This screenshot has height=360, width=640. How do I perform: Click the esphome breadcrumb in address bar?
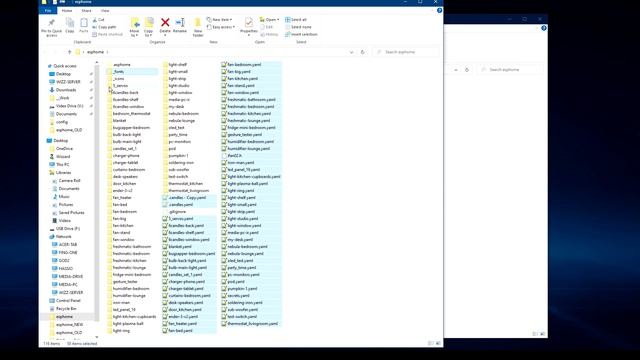click(x=96, y=52)
